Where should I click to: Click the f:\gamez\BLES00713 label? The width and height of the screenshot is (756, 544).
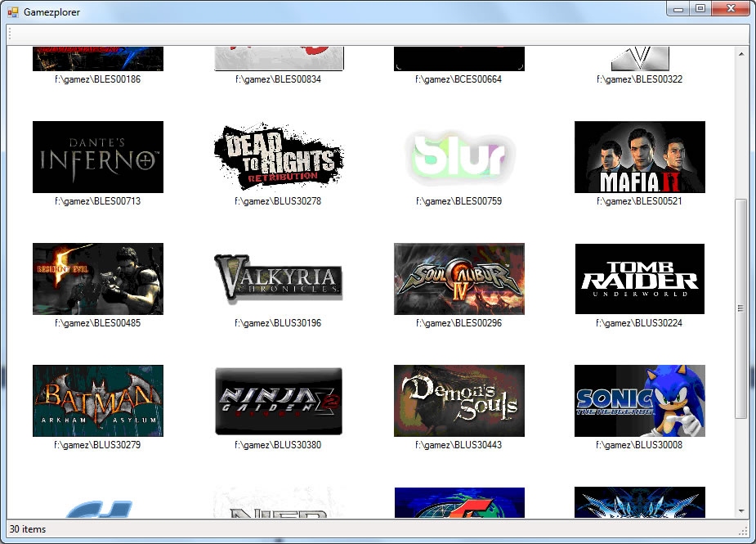(x=98, y=201)
